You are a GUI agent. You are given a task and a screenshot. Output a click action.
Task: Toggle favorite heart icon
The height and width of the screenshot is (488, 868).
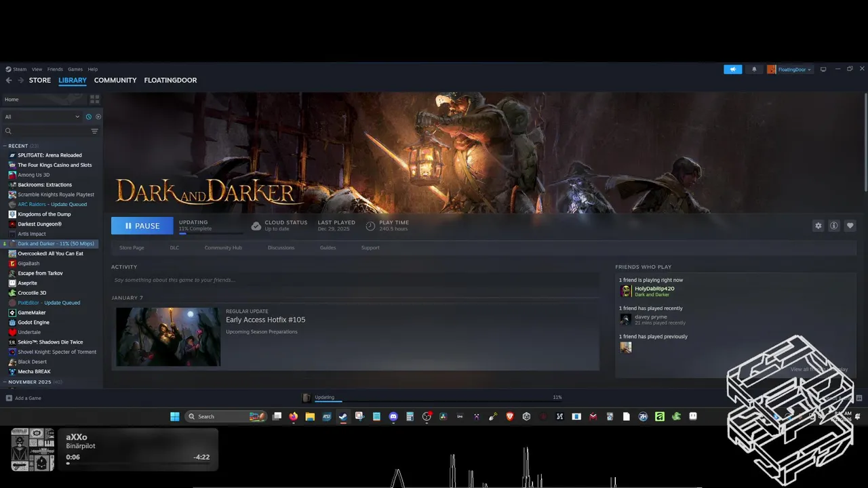click(x=850, y=226)
